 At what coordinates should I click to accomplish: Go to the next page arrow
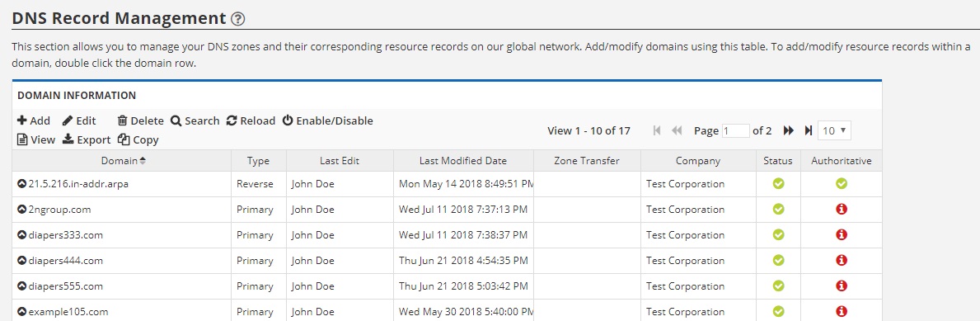coord(789,130)
